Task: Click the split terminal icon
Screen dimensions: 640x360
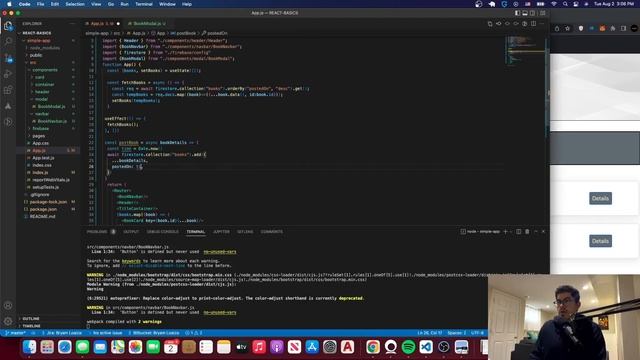Action: pos(518,231)
